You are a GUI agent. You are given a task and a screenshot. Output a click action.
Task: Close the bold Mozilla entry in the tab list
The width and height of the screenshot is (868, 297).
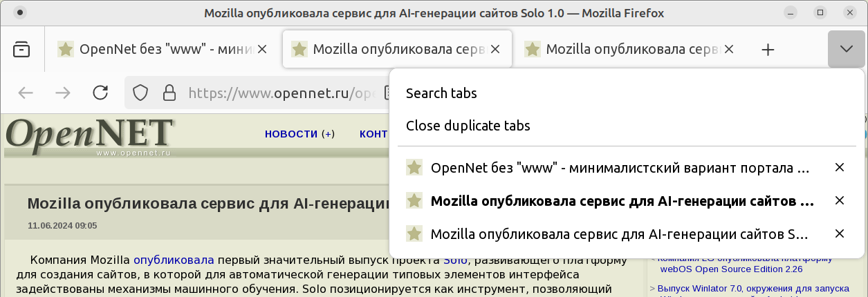click(840, 201)
